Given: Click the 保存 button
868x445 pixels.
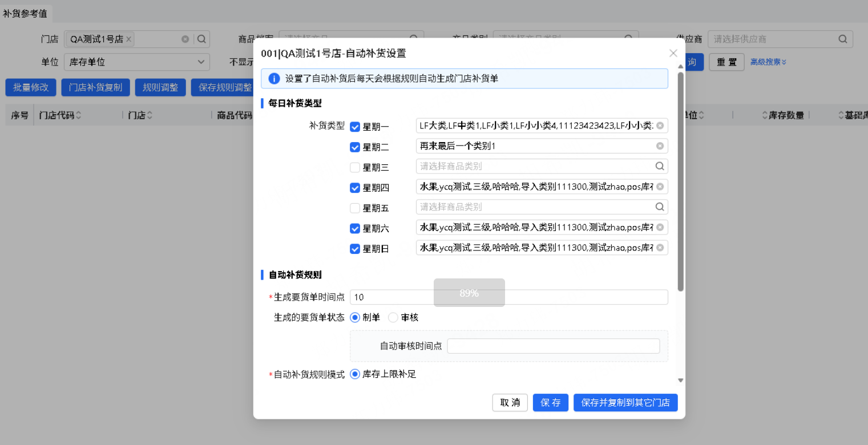Looking at the screenshot, I should 550,403.
